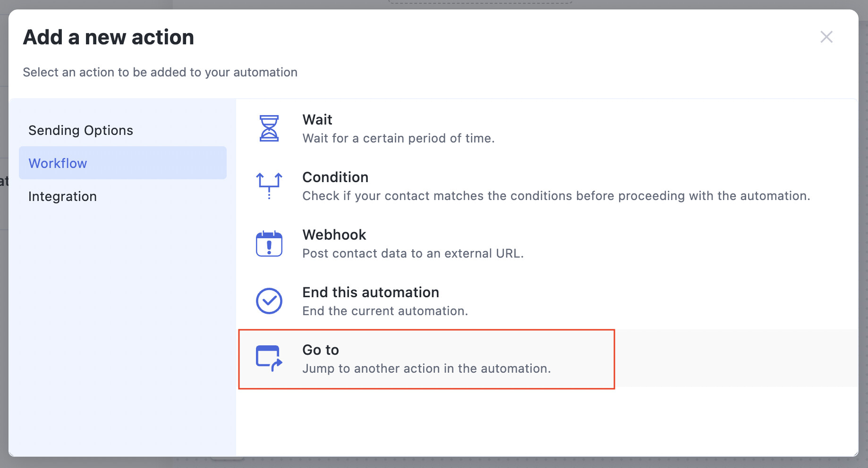Click the End automation checkmark circle icon
This screenshot has height=468, width=868.
(269, 301)
